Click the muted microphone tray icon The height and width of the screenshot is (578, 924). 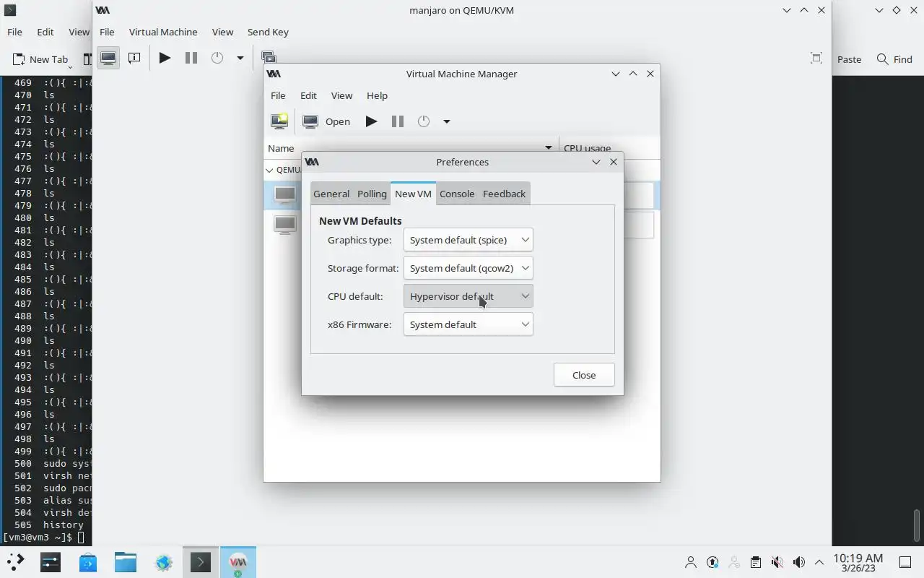click(777, 562)
